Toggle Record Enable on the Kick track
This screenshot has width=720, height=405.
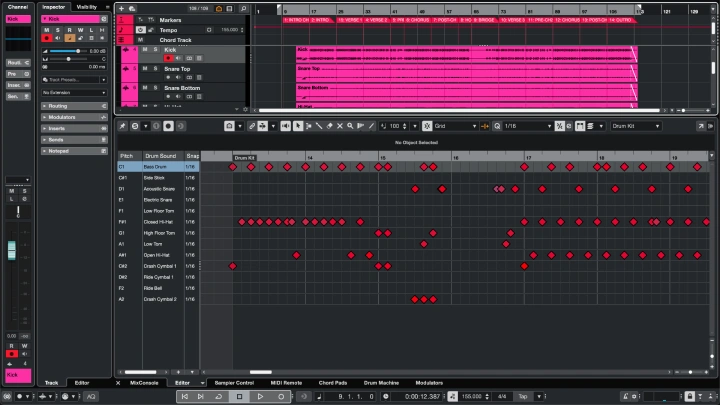[x=168, y=58]
